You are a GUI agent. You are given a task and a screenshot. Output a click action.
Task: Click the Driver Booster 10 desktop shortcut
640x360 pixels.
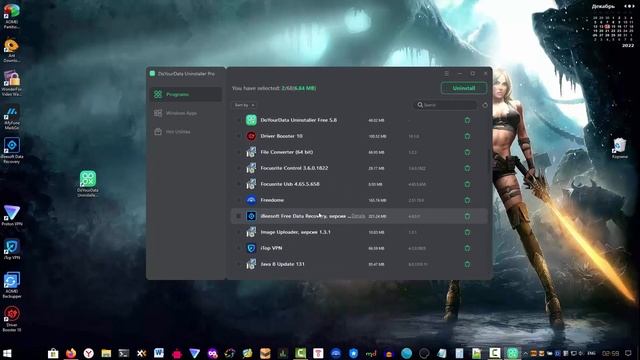(12, 319)
